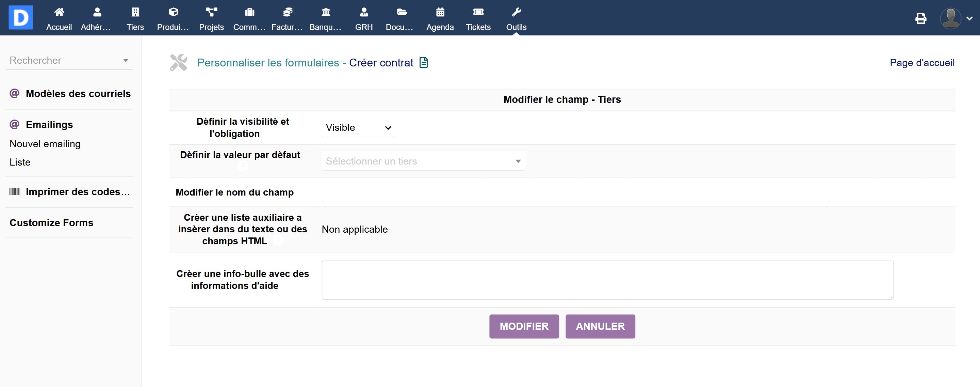
Task: Click the Banques bank building icon
Action: tap(326, 12)
